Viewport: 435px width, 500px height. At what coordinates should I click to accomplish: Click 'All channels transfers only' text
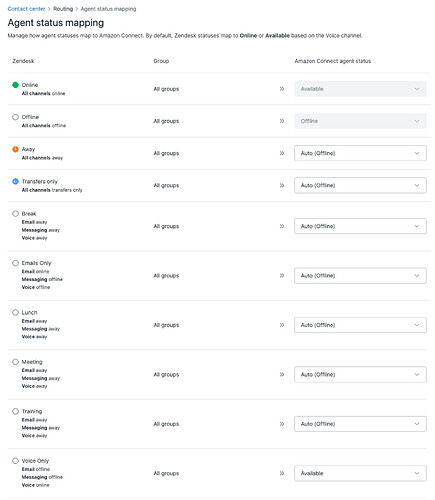52,190
